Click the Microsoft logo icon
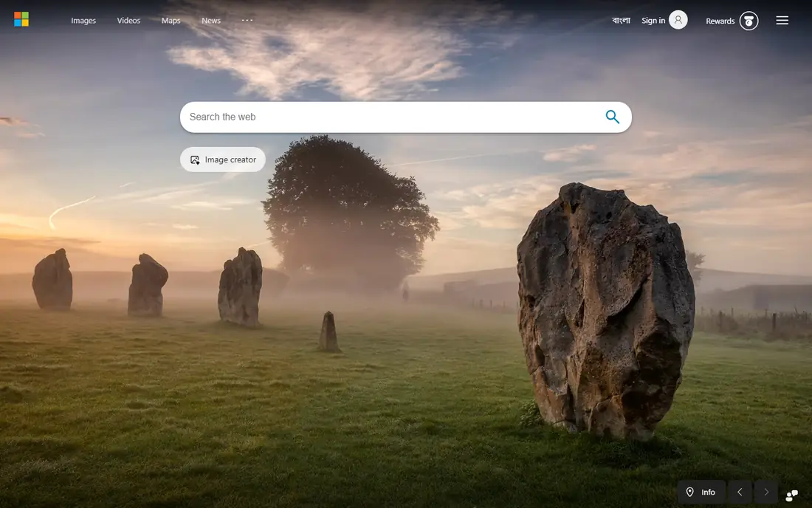This screenshot has height=508, width=812. (21, 19)
